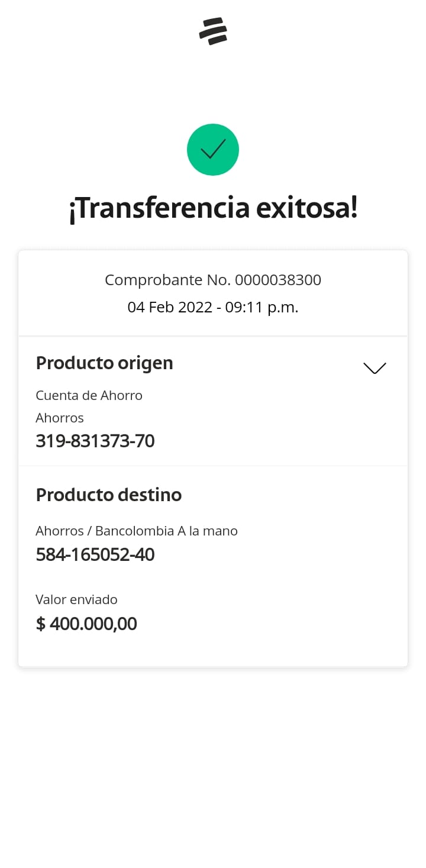Viewport: 426px width, 868px height.
Task: Expand Producto origen details with chevron
Action: click(x=375, y=367)
